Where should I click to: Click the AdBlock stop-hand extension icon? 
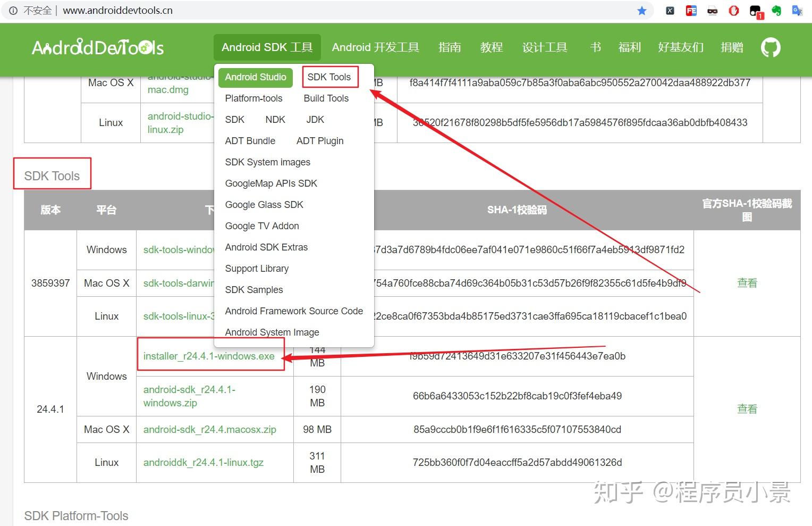(x=733, y=10)
